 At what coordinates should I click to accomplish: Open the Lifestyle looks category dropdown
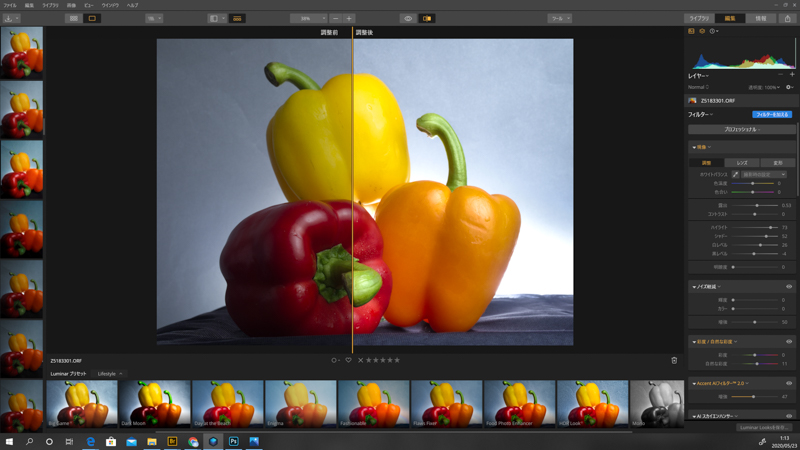click(110, 374)
